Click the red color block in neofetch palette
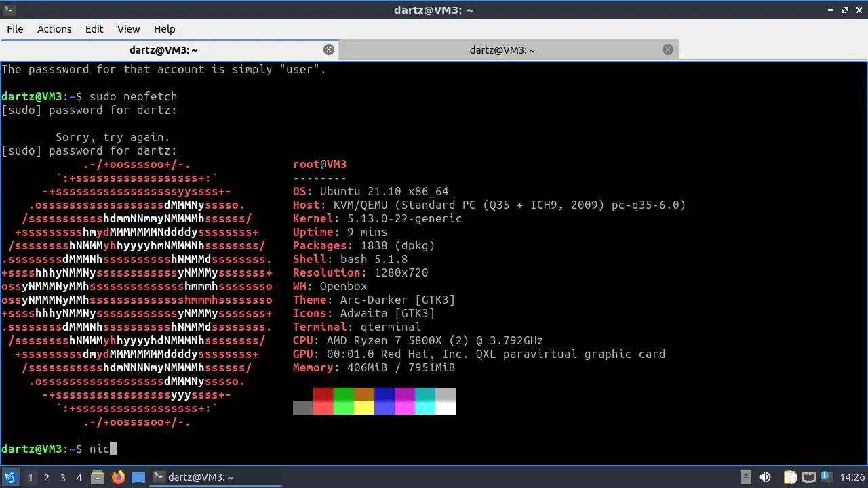 click(x=323, y=401)
